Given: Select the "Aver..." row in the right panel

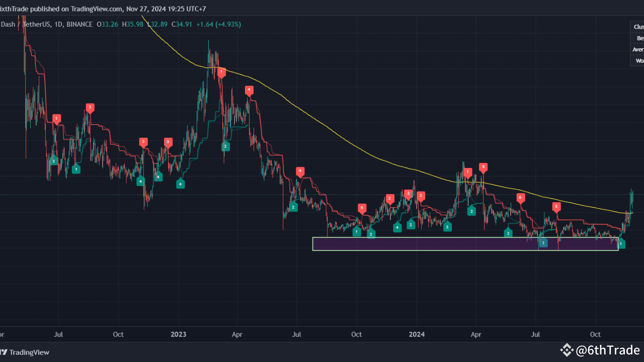Looking at the screenshot, I should click(x=637, y=49).
